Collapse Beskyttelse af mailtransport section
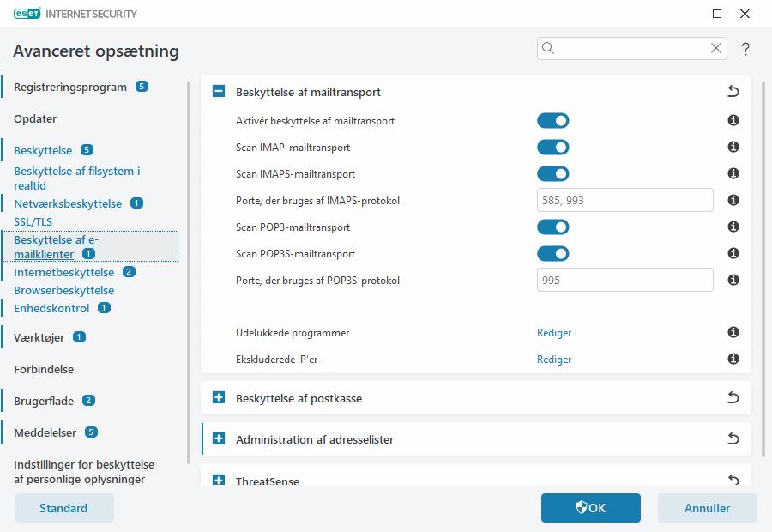The width and height of the screenshot is (772, 532). point(219,92)
